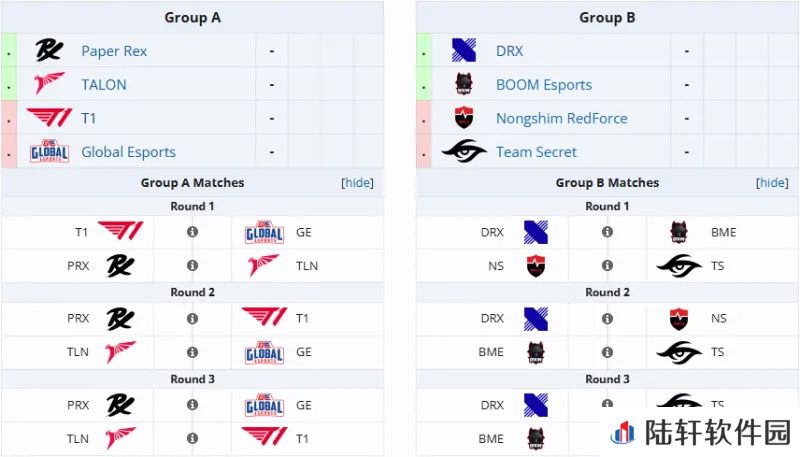Viewport: 800px width, 457px height.
Task: Open the TALON team page link
Action: (104, 85)
